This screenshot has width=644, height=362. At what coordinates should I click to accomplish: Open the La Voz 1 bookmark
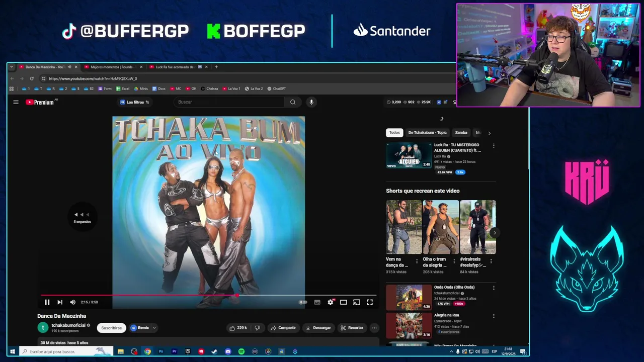(x=231, y=88)
